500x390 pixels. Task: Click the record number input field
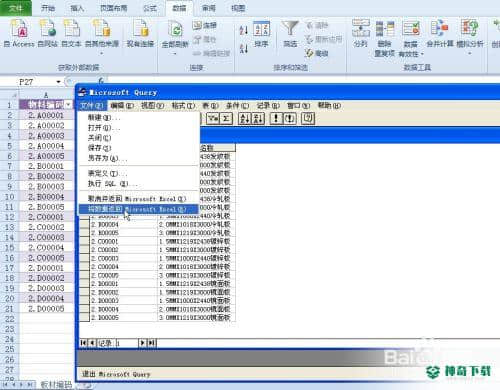click(127, 343)
